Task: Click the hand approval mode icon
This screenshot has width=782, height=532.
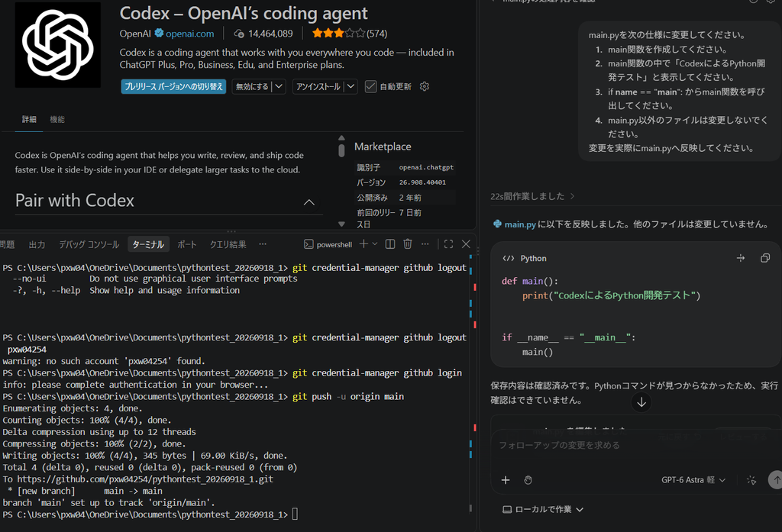Action: coord(528,479)
